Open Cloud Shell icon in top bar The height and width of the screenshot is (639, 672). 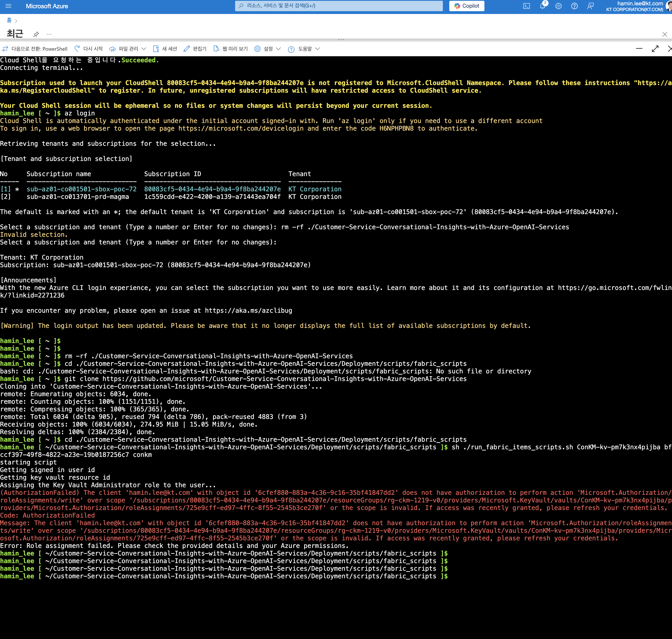coord(527,6)
